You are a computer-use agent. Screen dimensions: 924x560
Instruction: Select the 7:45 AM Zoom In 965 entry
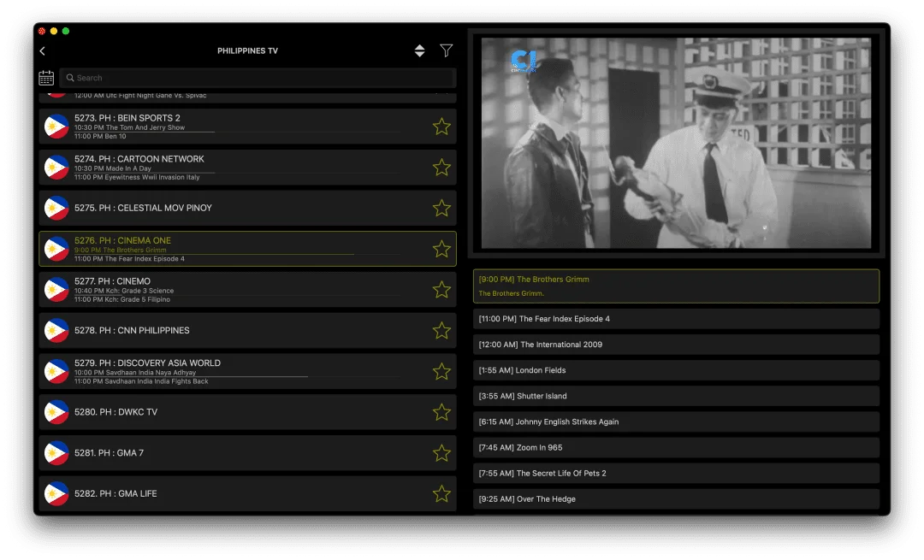tap(676, 447)
